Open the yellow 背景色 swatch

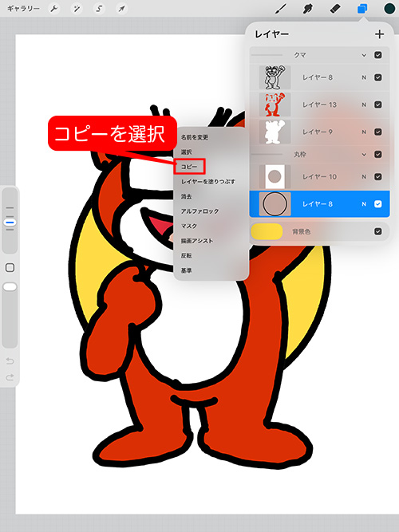[267, 231]
